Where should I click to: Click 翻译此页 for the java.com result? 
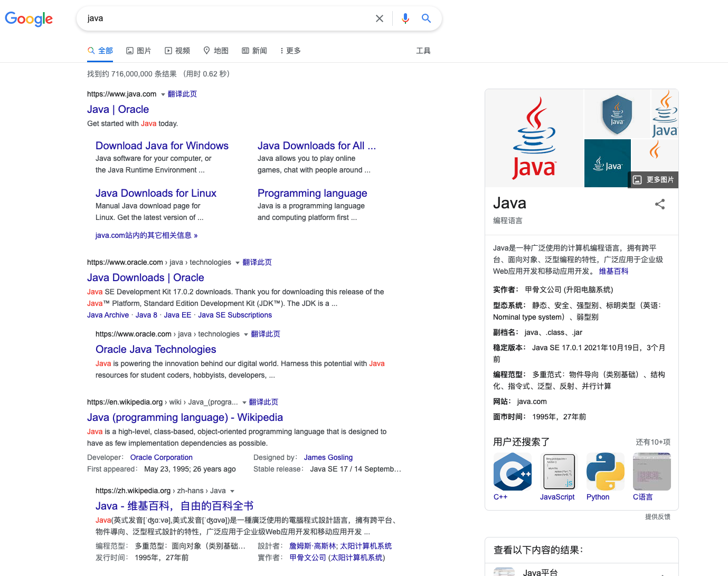(182, 94)
